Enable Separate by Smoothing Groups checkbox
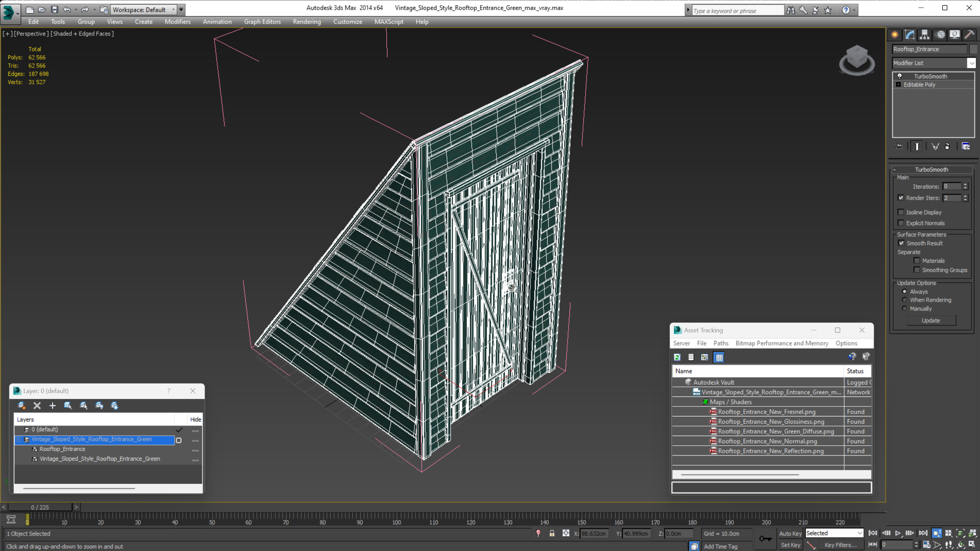The image size is (980, 551). (917, 269)
